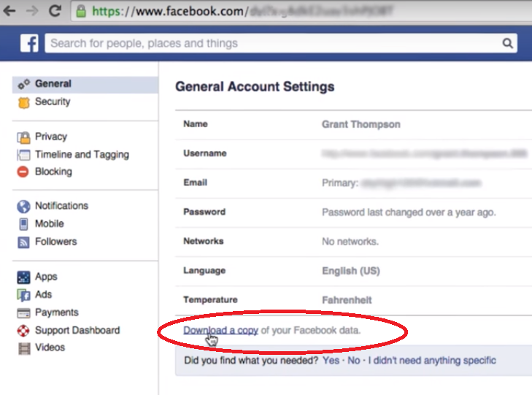Answer No to the feedback question
The width and height of the screenshot is (532, 395).
pyautogui.click(x=354, y=361)
